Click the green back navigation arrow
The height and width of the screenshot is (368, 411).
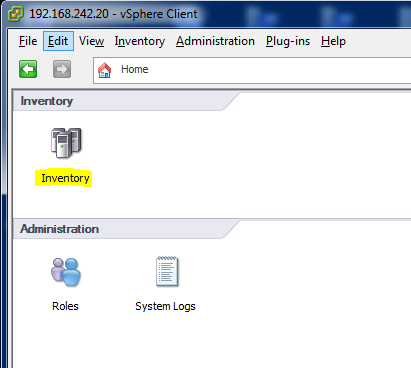tap(28, 69)
